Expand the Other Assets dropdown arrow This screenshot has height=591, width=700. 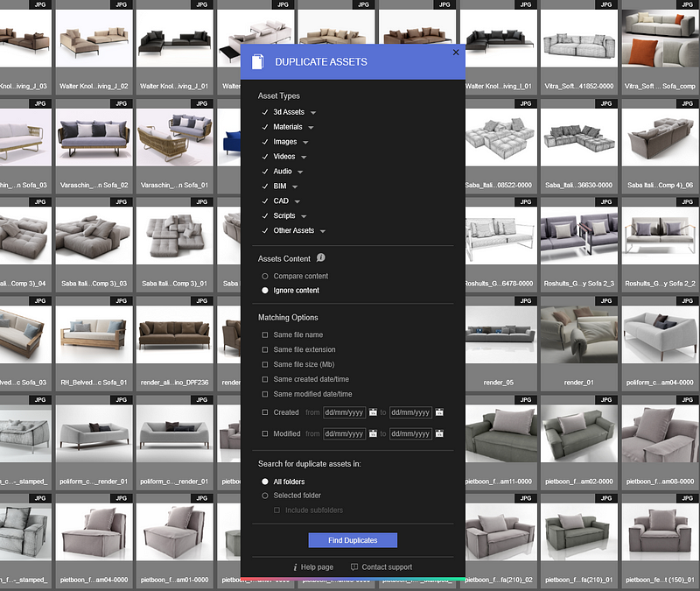pos(323,231)
